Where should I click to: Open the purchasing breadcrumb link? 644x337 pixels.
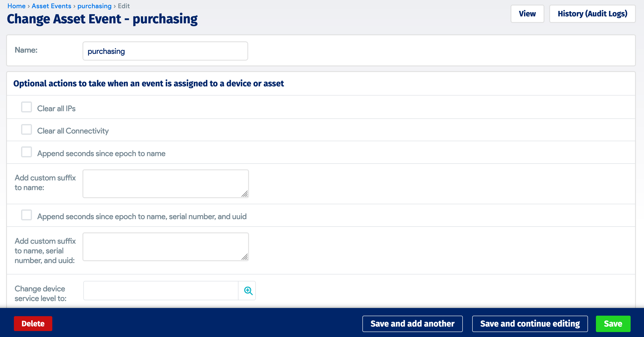94,6
